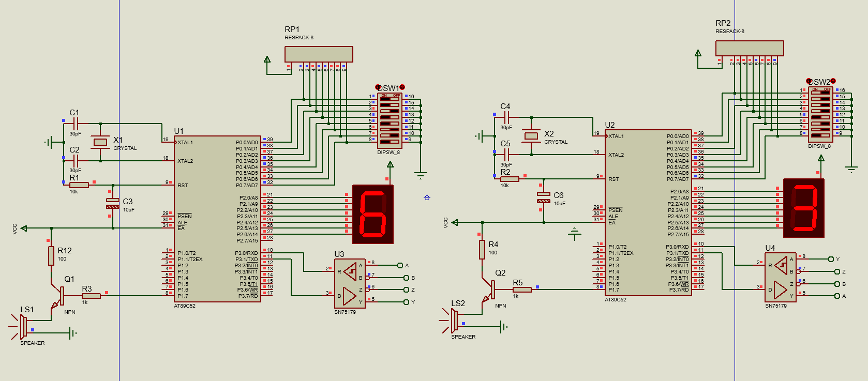Click the 'DIPSW_8' label under DSW1

[388, 153]
